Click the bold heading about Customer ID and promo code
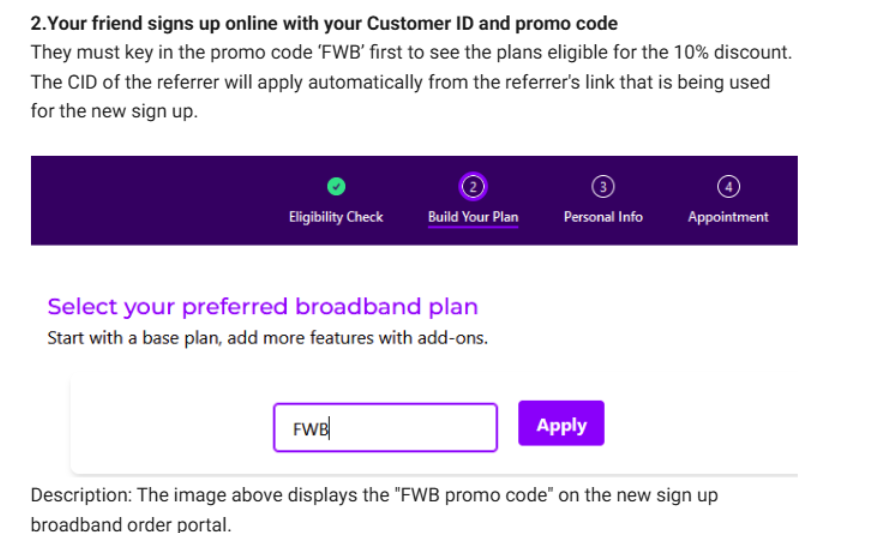This screenshot has width=874, height=533. coord(324,23)
